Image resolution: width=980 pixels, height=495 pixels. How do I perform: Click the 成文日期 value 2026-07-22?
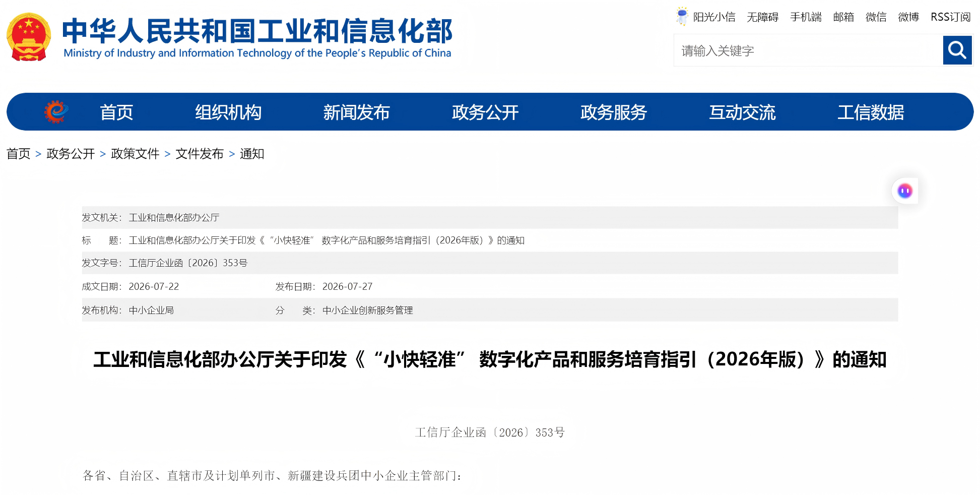[154, 287]
